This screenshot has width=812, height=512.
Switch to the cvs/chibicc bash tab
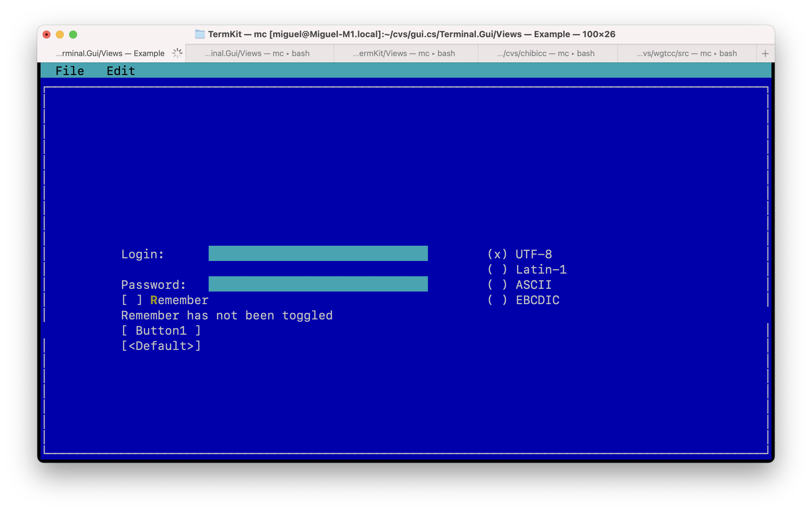546,53
